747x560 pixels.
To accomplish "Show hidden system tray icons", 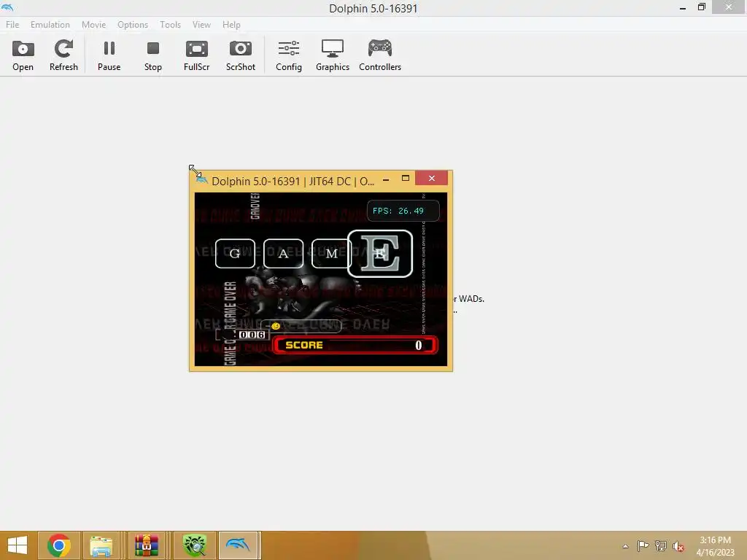I will point(625,546).
